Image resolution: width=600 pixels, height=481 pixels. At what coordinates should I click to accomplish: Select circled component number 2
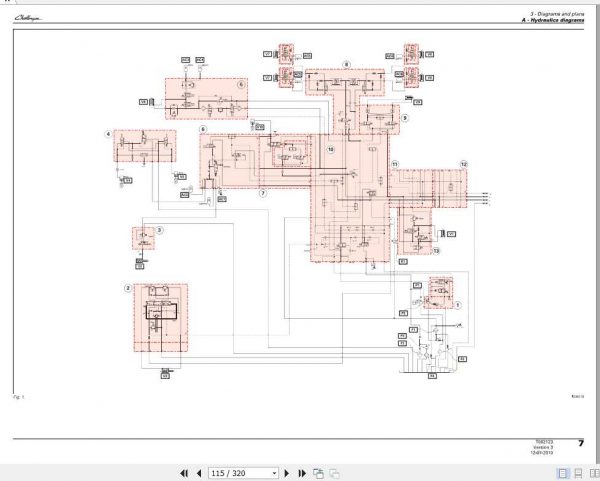coord(128,288)
